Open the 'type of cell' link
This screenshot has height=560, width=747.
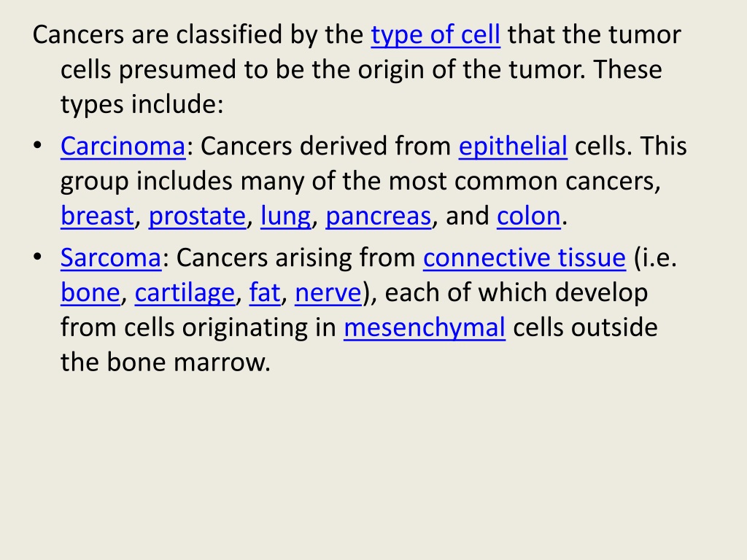click(x=436, y=35)
